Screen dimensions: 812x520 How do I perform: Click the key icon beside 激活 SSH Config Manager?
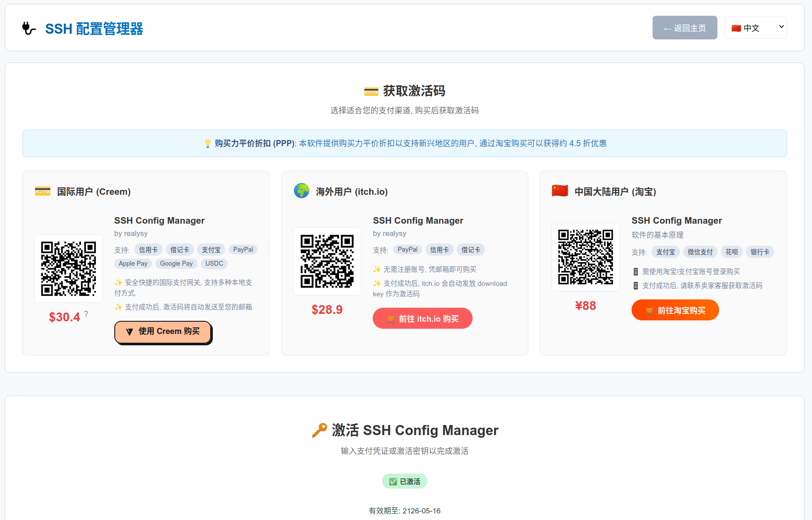point(319,430)
